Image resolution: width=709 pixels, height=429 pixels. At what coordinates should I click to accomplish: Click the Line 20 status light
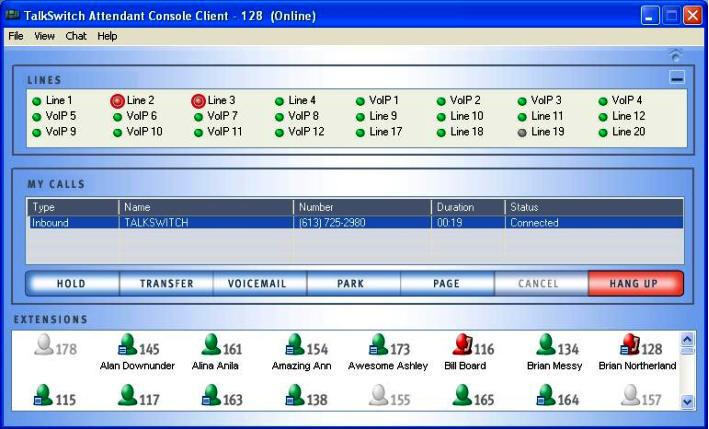[603, 133]
